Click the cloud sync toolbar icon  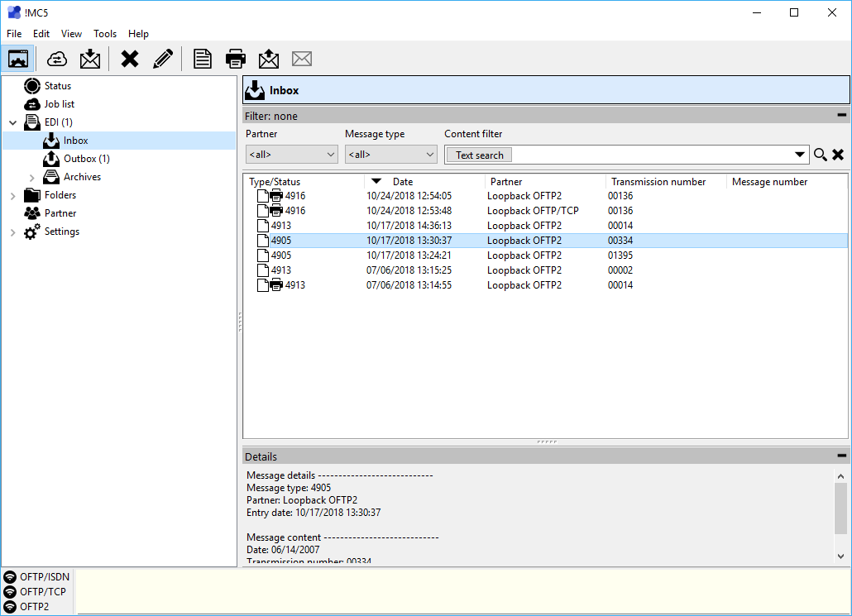57,59
